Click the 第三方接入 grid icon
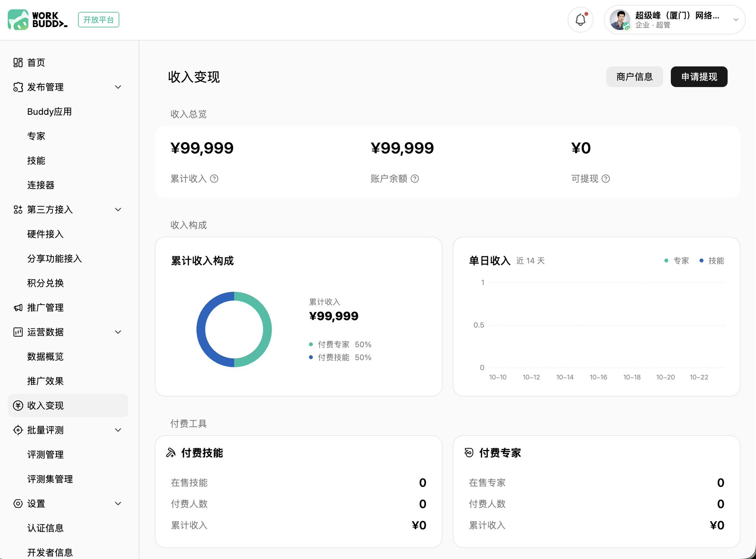Viewport: 756px width, 559px height. (x=18, y=210)
